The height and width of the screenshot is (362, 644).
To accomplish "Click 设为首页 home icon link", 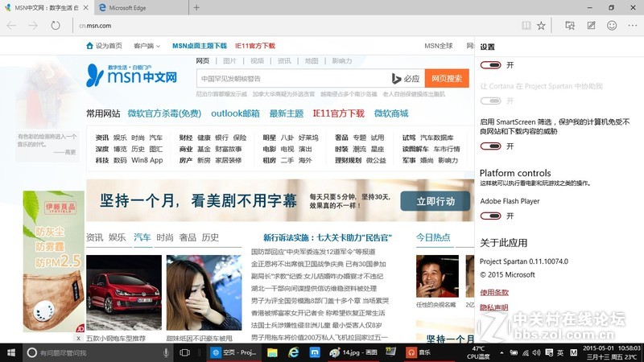I will click(104, 46).
